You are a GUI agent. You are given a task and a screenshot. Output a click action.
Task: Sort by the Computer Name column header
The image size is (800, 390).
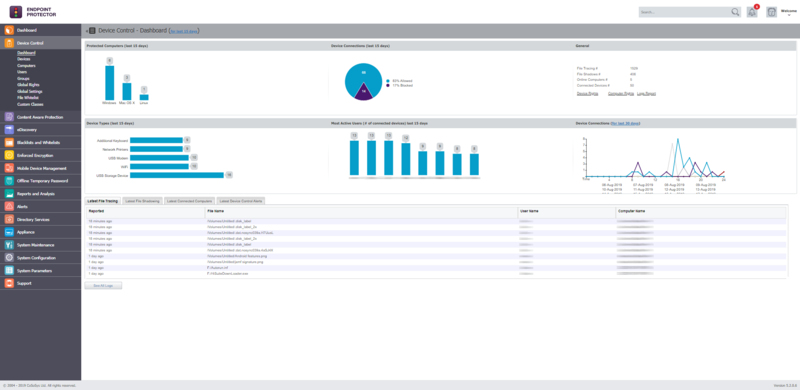[701, 211]
